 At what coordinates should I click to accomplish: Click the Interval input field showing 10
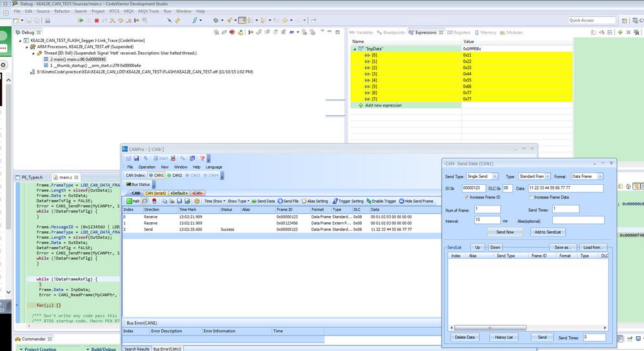pyautogui.click(x=487, y=220)
